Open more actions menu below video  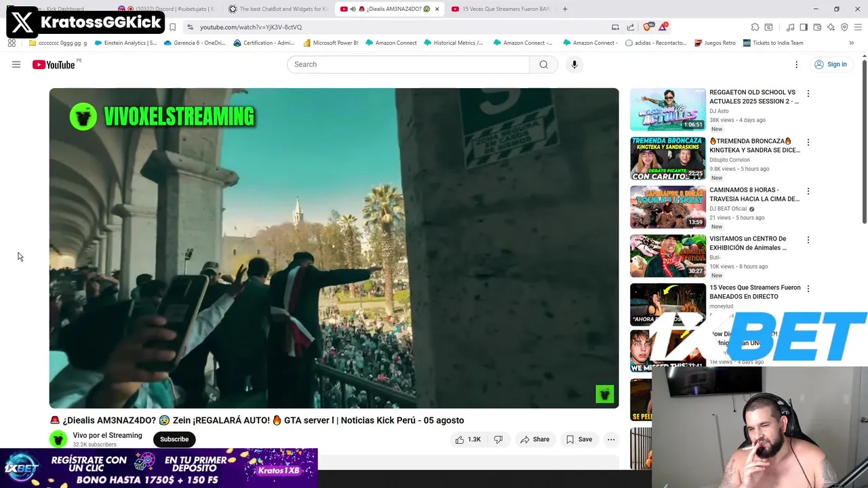(x=611, y=439)
